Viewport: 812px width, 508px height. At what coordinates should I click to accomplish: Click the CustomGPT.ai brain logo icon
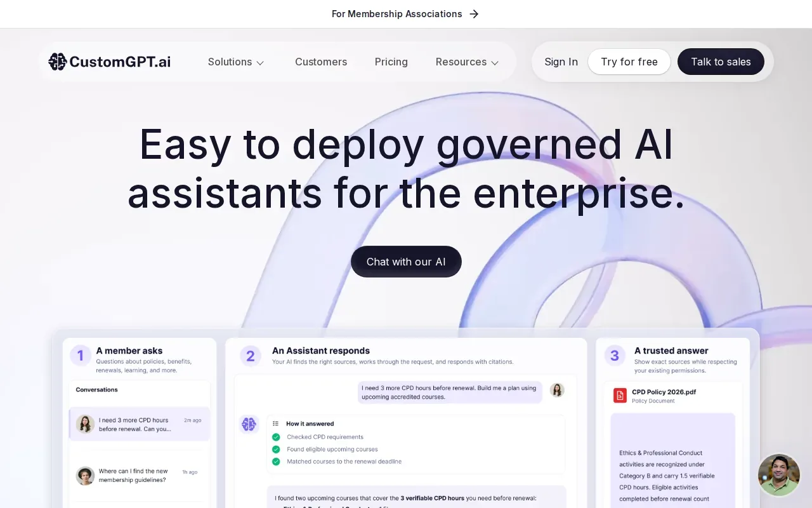(x=58, y=62)
